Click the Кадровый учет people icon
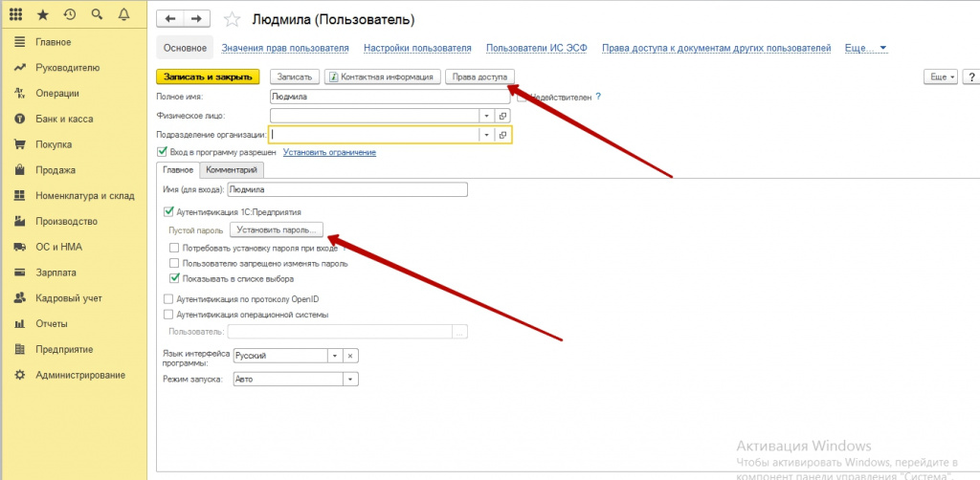This screenshot has height=480, width=980. pos(20,297)
